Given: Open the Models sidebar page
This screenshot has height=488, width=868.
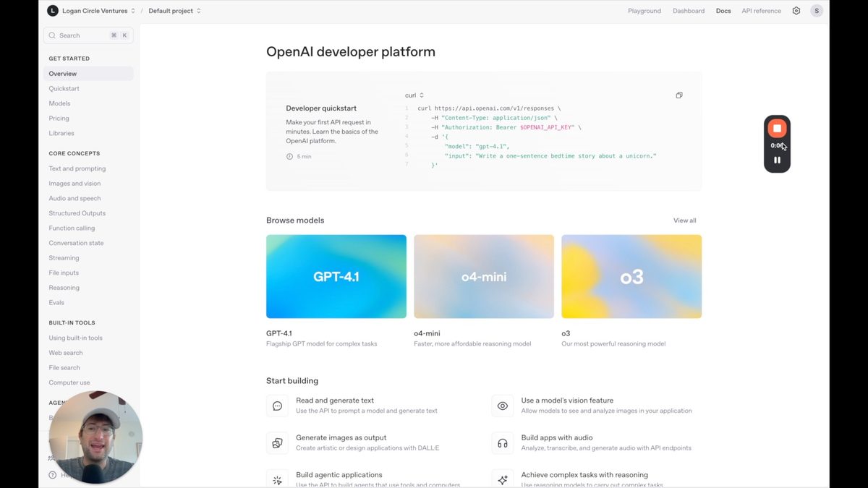Looking at the screenshot, I should click(x=59, y=103).
